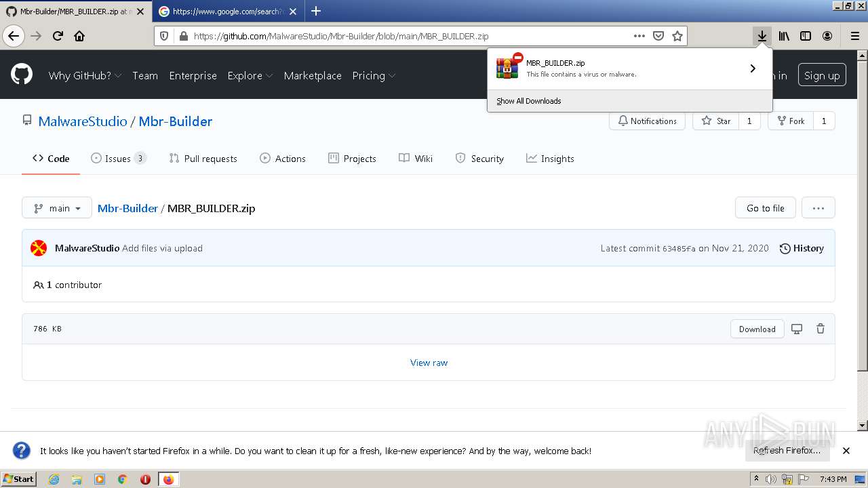Image resolution: width=868 pixels, height=488 pixels.
Task: Show hidden tray icons arrow
Action: tap(756, 479)
